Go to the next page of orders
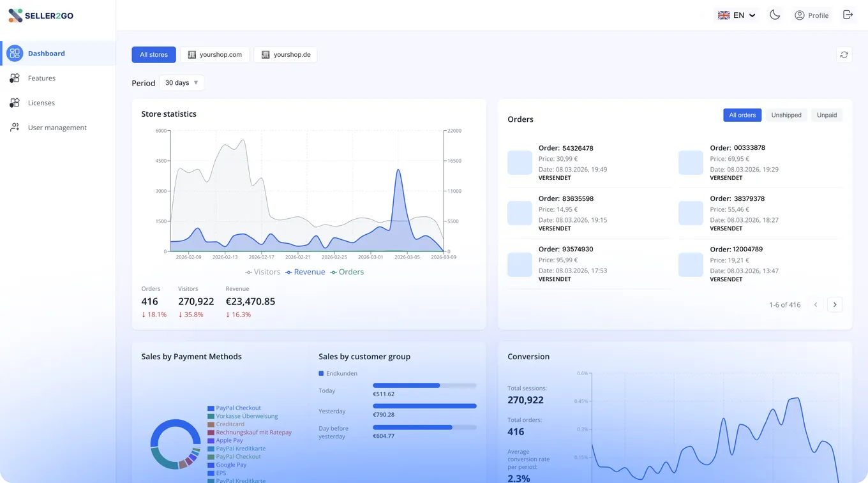Screen dimensions: 868x483 click(835, 305)
